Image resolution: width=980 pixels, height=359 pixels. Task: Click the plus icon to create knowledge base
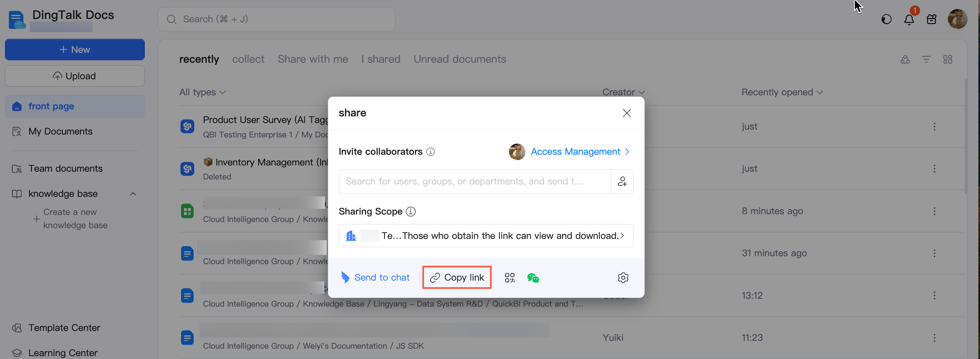pos(37,219)
